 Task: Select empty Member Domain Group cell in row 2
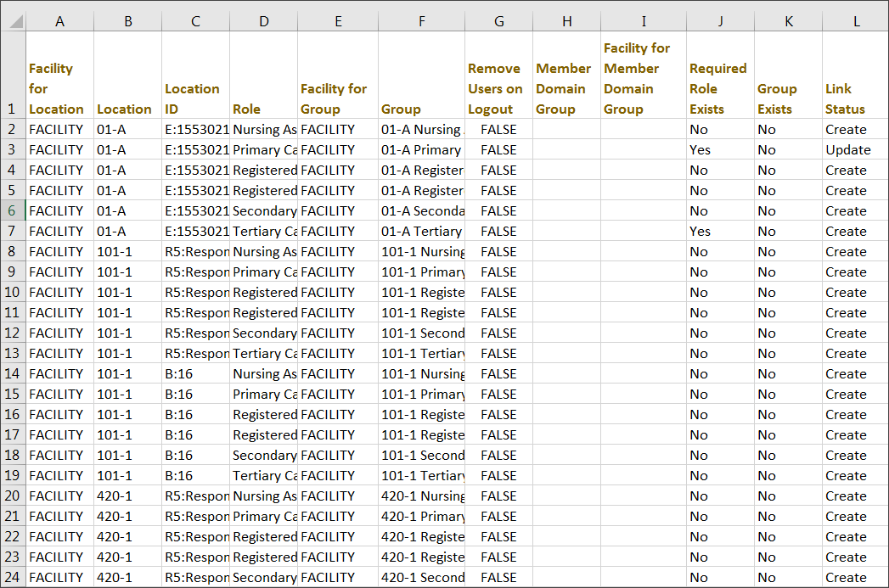pos(567,129)
